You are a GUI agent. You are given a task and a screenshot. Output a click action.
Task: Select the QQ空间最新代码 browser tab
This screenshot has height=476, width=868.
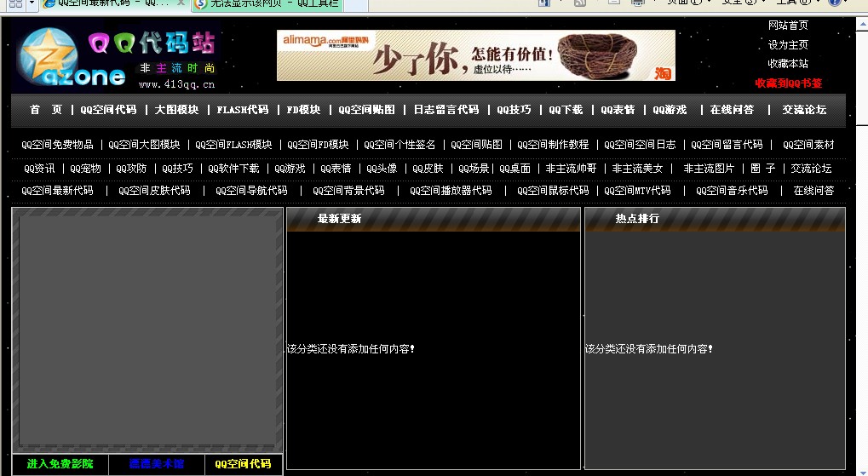pos(115,4)
